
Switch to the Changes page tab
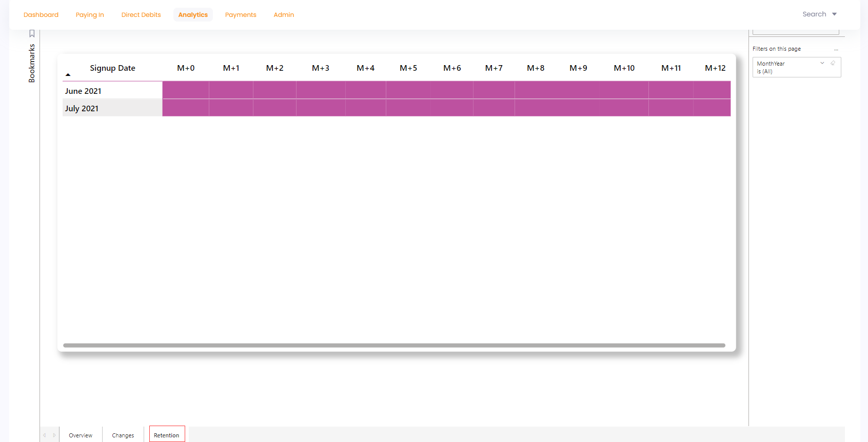pyautogui.click(x=123, y=435)
